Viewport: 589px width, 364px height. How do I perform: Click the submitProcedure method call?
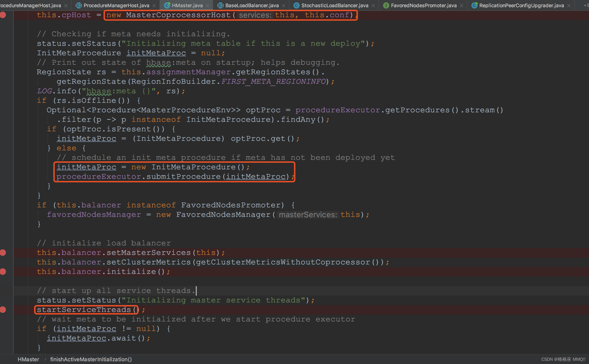pos(183,177)
